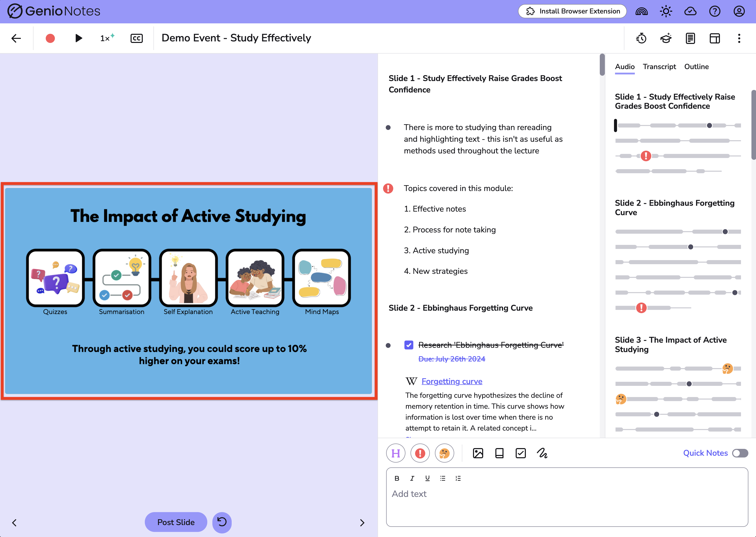
Task: Switch to the Transcript tab
Action: 659,67
